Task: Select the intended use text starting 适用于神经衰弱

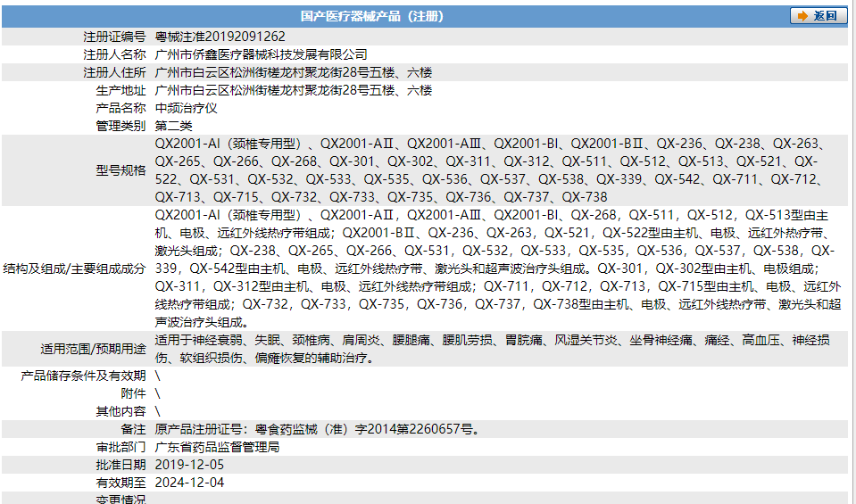Action: click(x=492, y=349)
